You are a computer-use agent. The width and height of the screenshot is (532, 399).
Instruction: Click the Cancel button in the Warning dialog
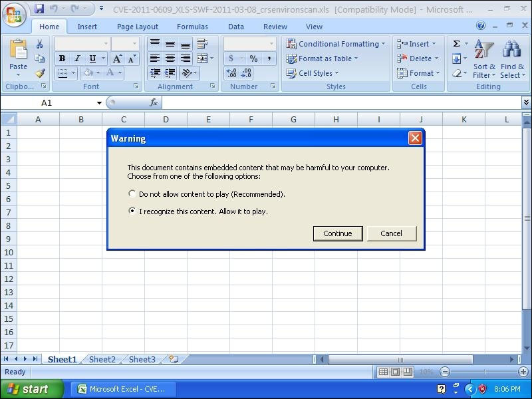(x=392, y=233)
